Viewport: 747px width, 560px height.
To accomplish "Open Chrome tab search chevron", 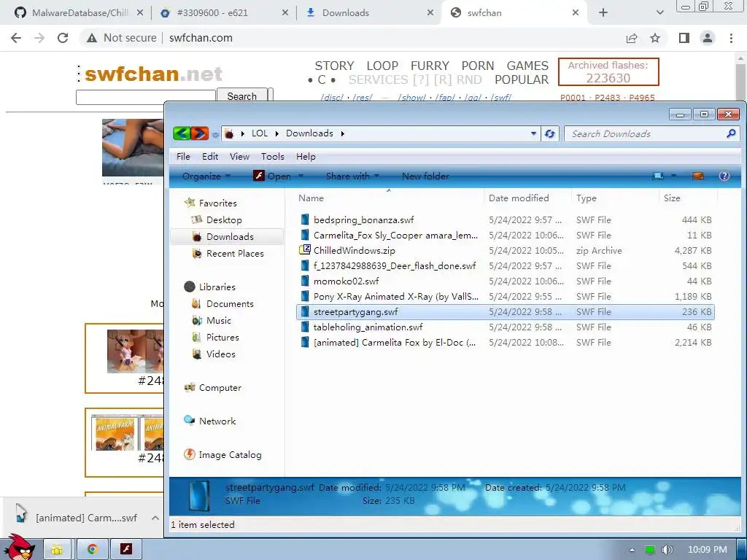I will click(x=659, y=13).
